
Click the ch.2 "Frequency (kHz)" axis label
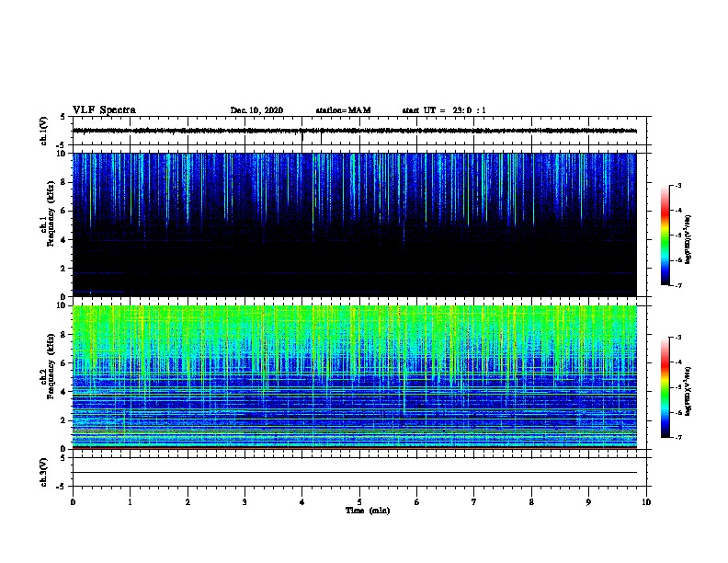51,366
